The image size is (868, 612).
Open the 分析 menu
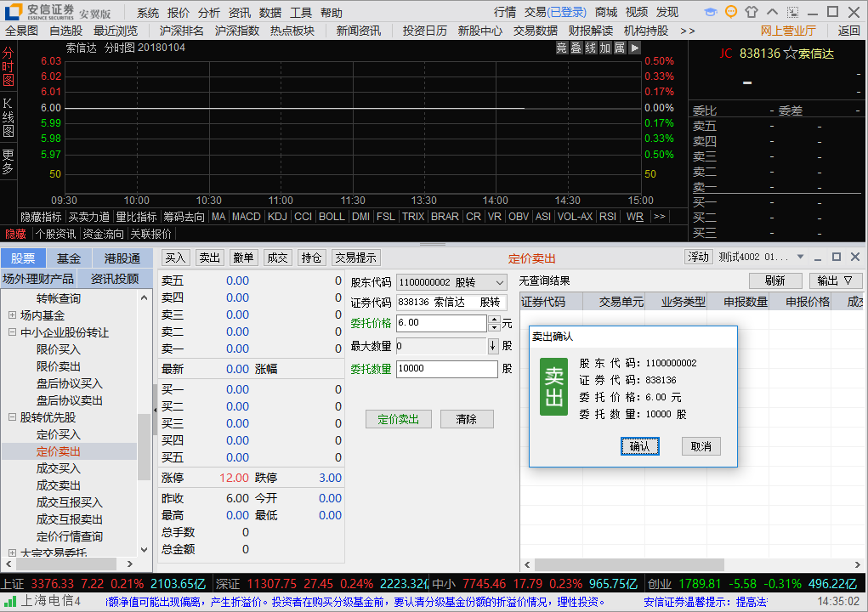(208, 13)
